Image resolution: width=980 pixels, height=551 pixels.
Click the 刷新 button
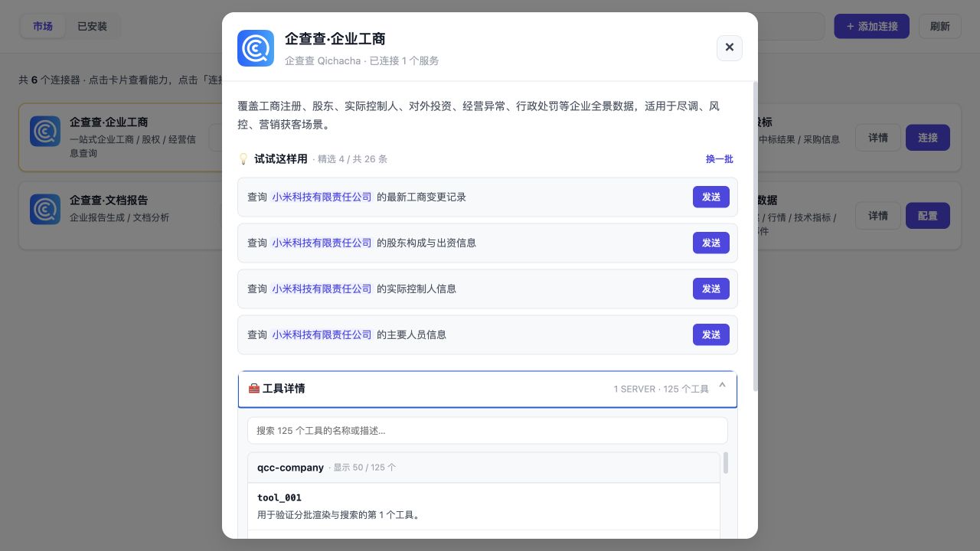tap(940, 26)
